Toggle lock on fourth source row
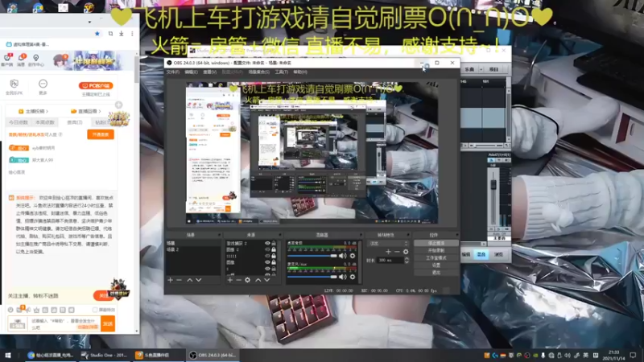The height and width of the screenshot is (362, 644). 274,262
